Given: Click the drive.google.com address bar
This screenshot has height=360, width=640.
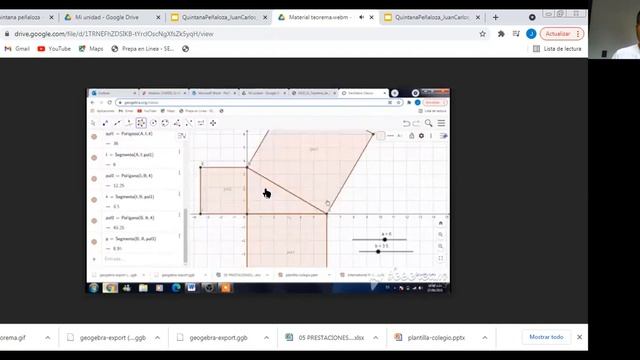Looking at the screenshot, I should (241, 34).
